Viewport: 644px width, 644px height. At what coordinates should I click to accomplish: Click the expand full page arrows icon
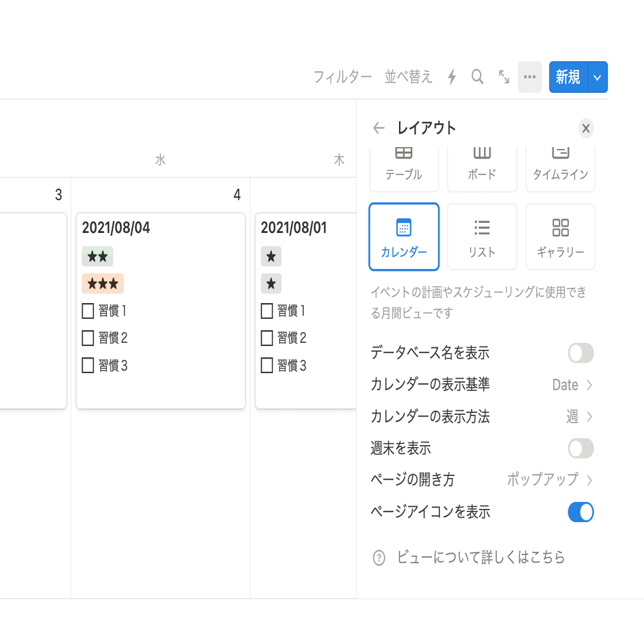(x=504, y=77)
